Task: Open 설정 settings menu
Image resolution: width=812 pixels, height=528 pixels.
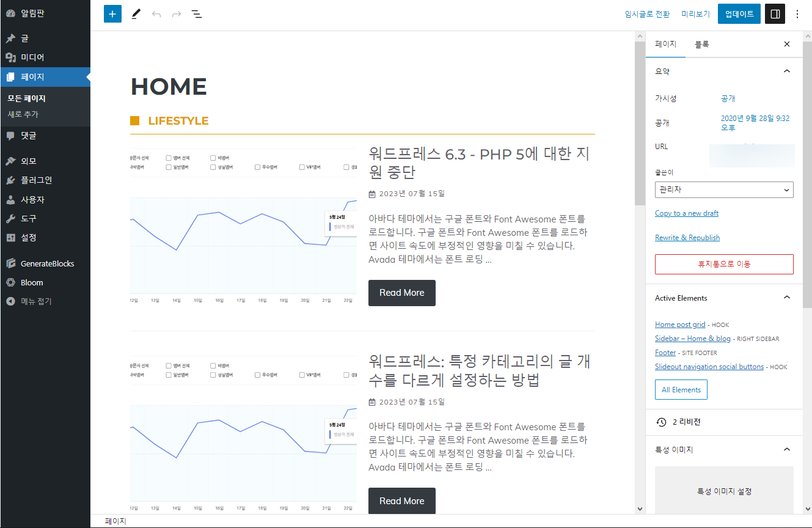Action: click(x=45, y=237)
